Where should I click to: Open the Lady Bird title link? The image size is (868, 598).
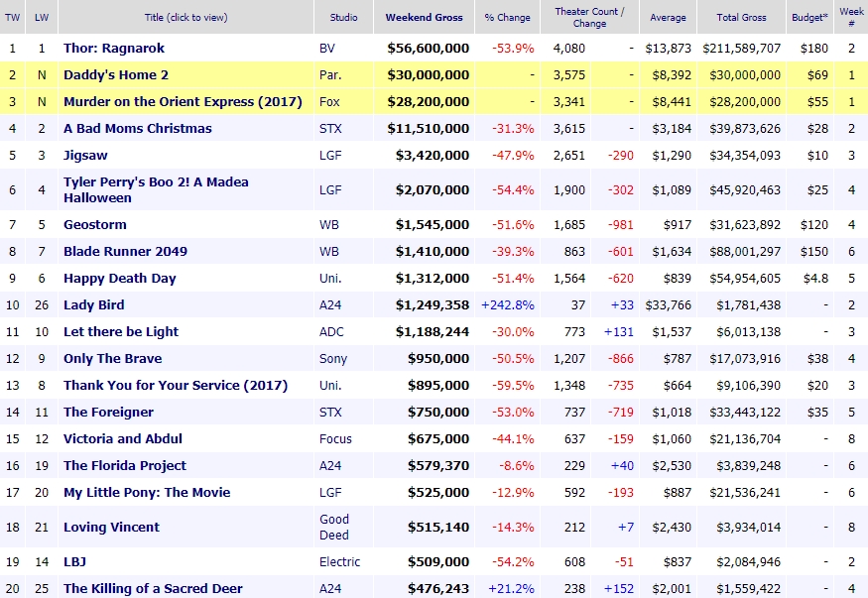93,304
